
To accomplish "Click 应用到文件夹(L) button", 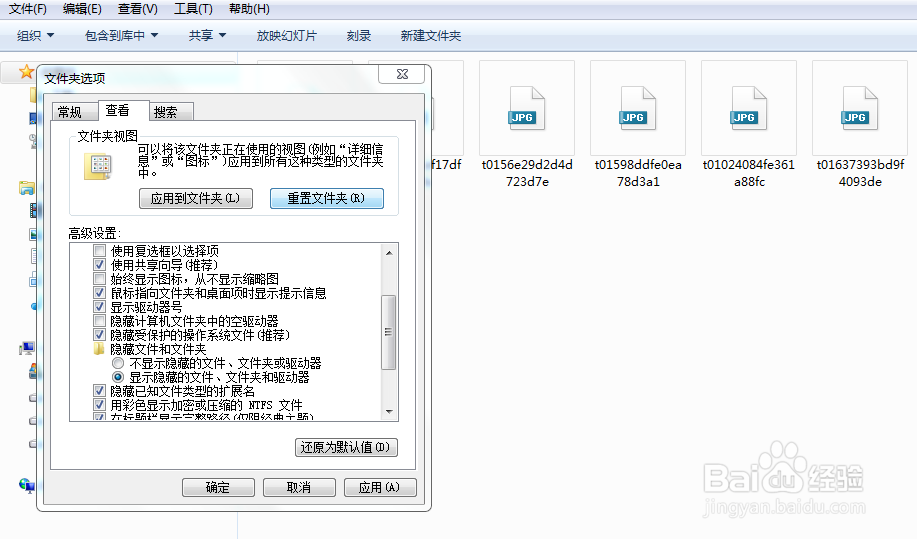I will pyautogui.click(x=196, y=198).
